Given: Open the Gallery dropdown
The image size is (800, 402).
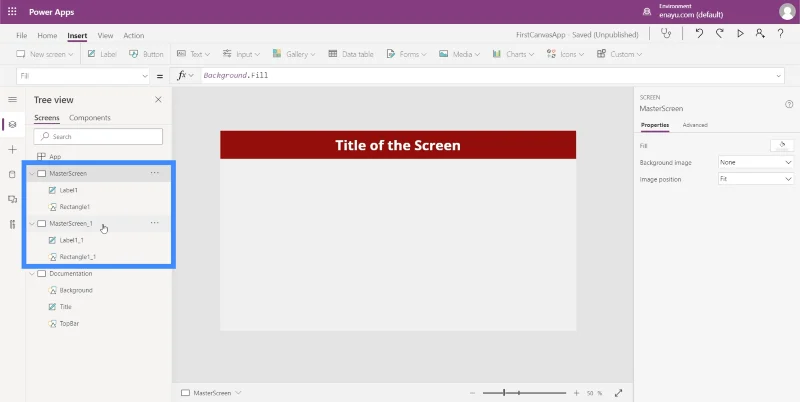Looking at the screenshot, I should click(x=294, y=54).
